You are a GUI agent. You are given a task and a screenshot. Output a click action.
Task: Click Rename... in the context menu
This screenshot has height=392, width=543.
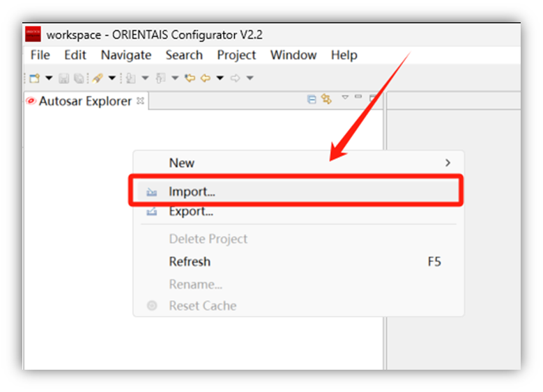298,284
